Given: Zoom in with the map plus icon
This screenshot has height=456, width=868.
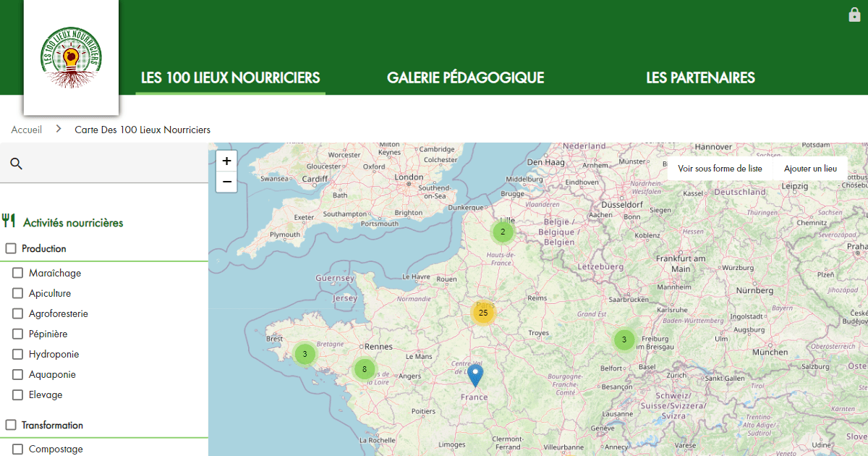Looking at the screenshot, I should click(226, 160).
